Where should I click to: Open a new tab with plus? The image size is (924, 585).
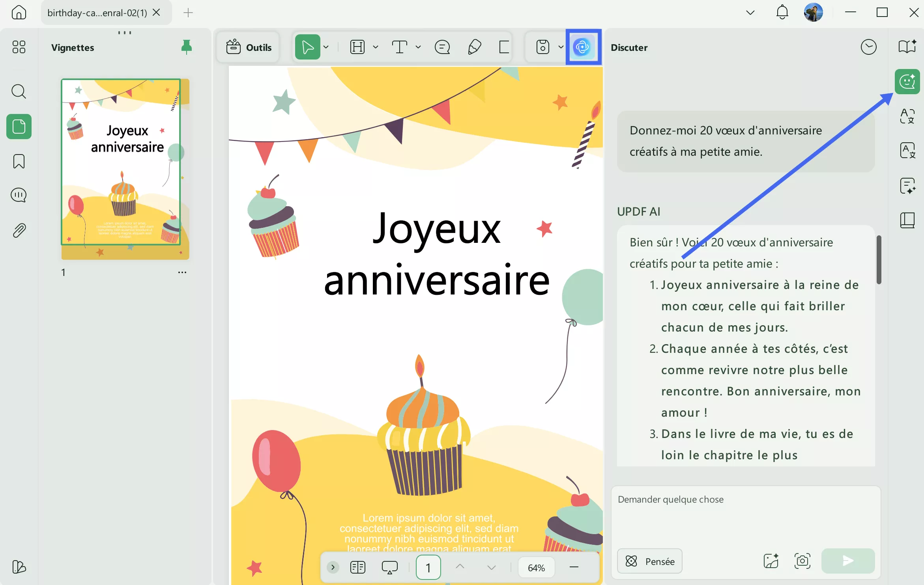point(188,13)
